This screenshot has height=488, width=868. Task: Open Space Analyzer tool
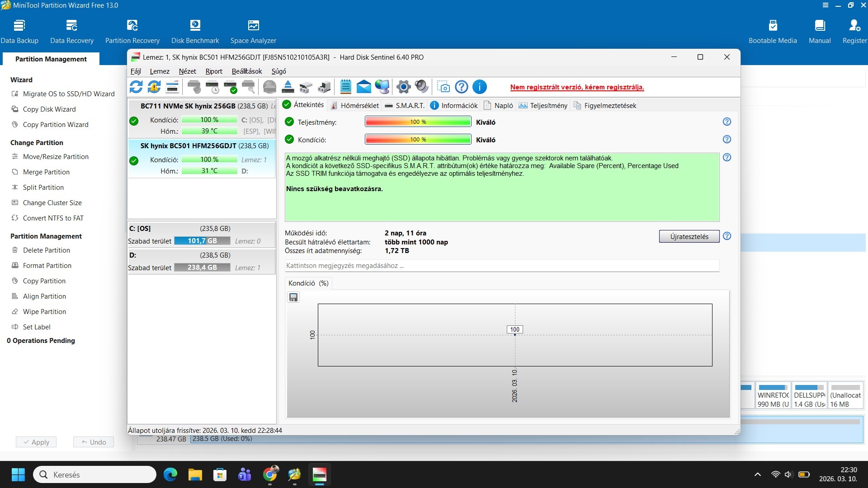pos(253,32)
